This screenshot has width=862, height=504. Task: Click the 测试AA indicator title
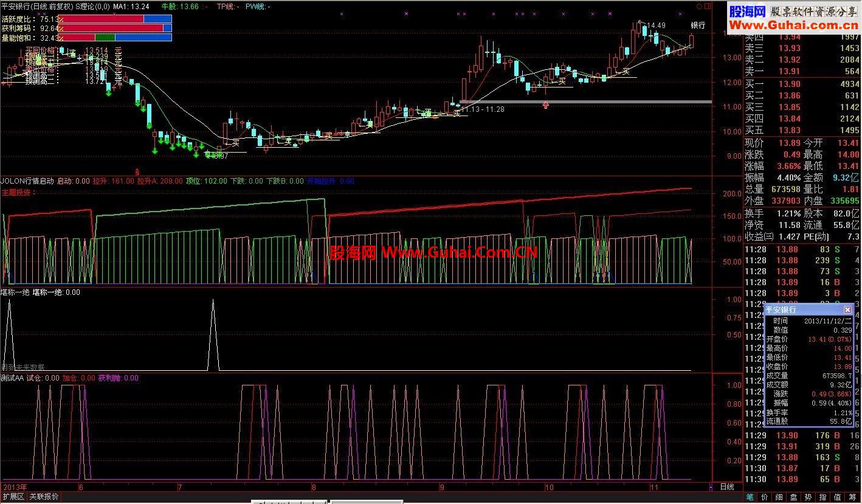point(12,378)
